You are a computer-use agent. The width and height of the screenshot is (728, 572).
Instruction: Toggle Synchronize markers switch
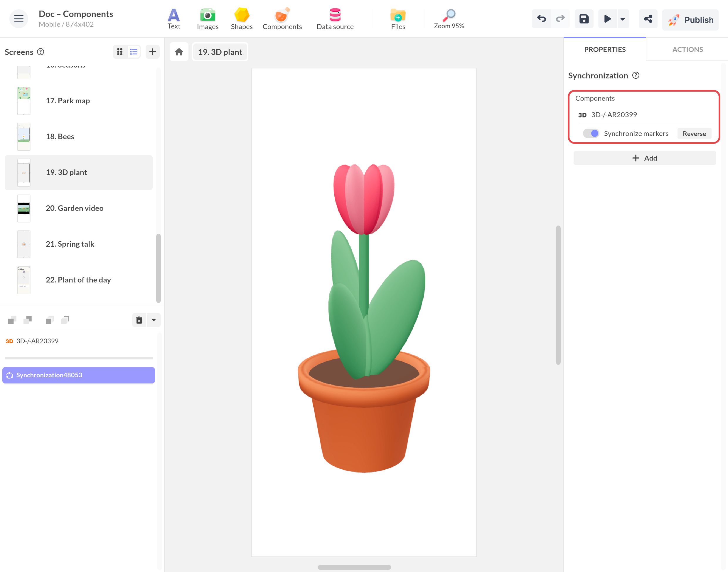coord(591,133)
